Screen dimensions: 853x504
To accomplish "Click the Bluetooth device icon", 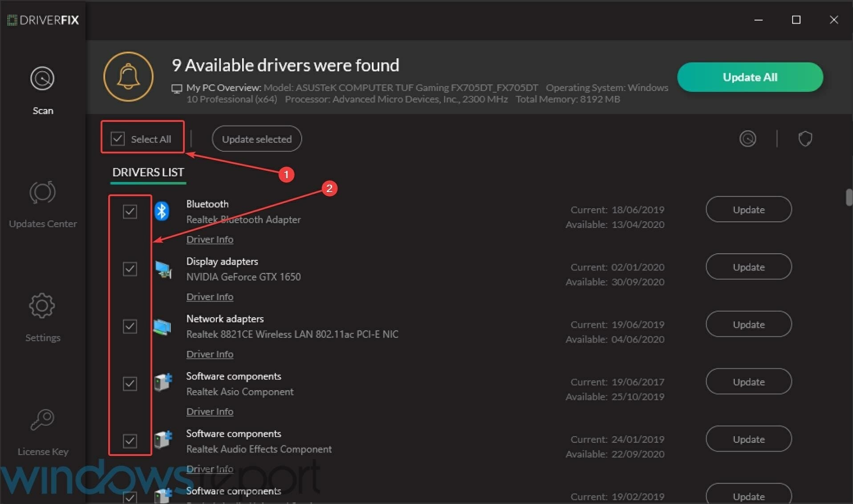I will tap(162, 211).
